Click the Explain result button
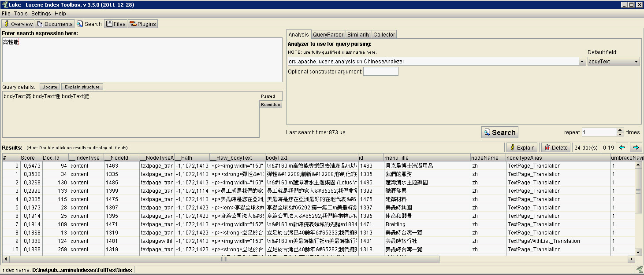 [x=522, y=147]
